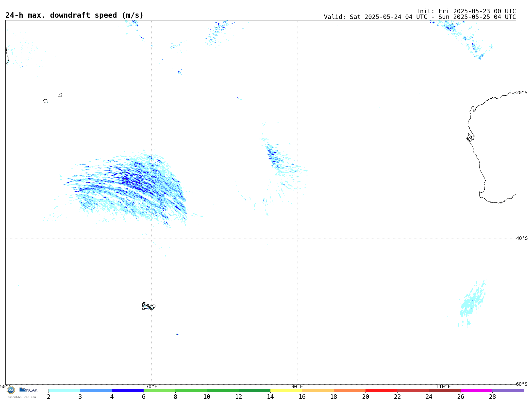Click the 50°E longitude label
532x400 pixels.
click(x=6, y=387)
